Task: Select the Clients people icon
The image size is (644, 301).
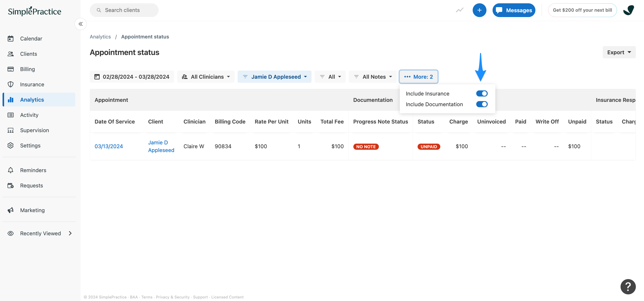Action: click(11, 54)
